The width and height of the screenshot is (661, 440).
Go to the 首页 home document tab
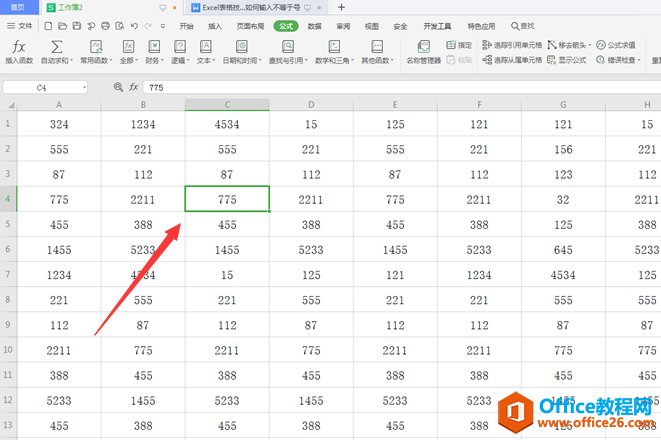pyautogui.click(x=18, y=7)
